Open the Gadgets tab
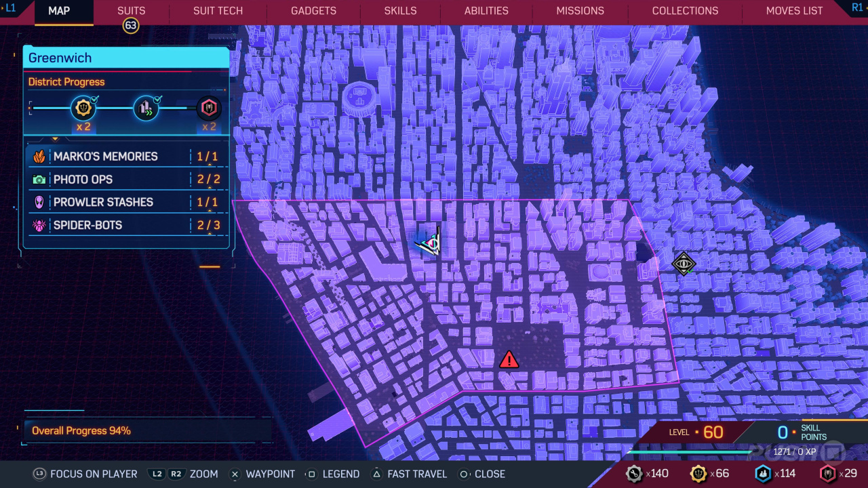This screenshot has height=488, width=868. pyautogui.click(x=313, y=11)
